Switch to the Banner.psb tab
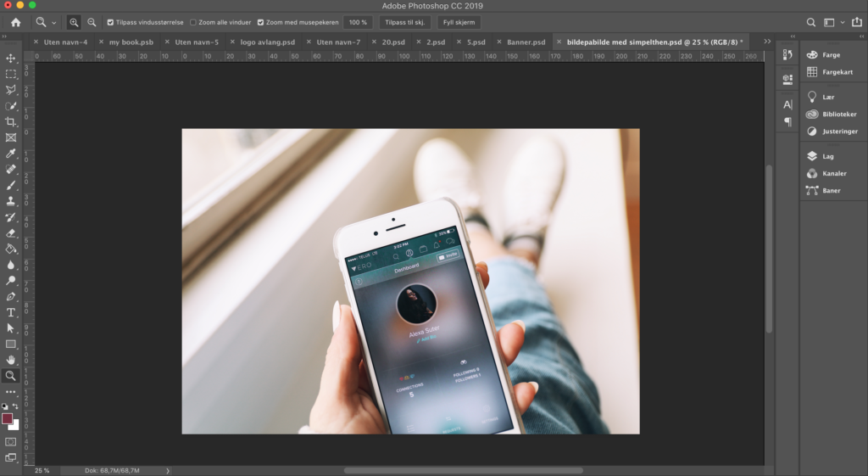Screen dimensions: 868x476 click(526, 41)
